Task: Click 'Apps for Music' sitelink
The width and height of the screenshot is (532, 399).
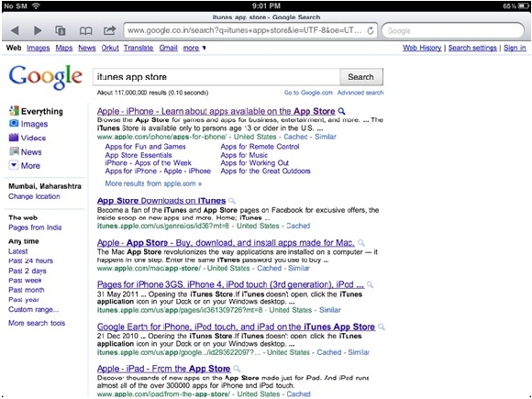Action: [244, 155]
